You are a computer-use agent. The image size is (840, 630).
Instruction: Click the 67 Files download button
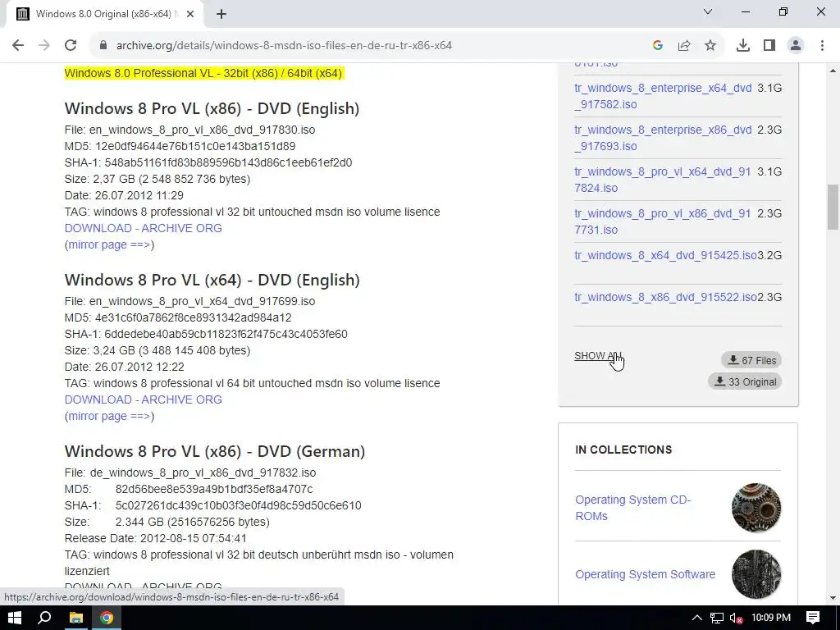(751, 361)
